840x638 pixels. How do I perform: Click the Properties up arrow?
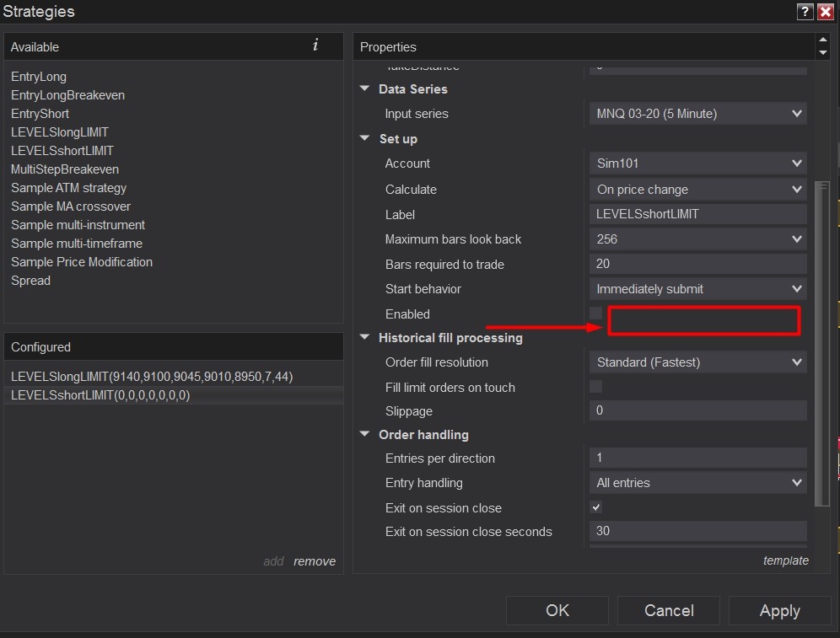pos(823,40)
